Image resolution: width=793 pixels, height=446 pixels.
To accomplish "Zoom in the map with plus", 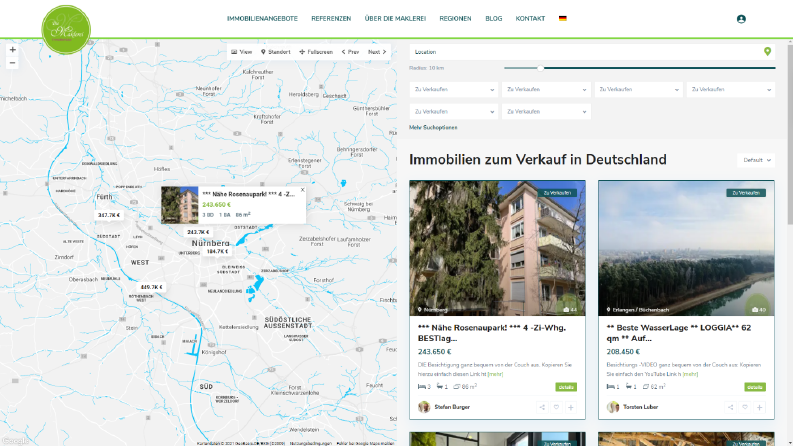I will [x=13, y=50].
